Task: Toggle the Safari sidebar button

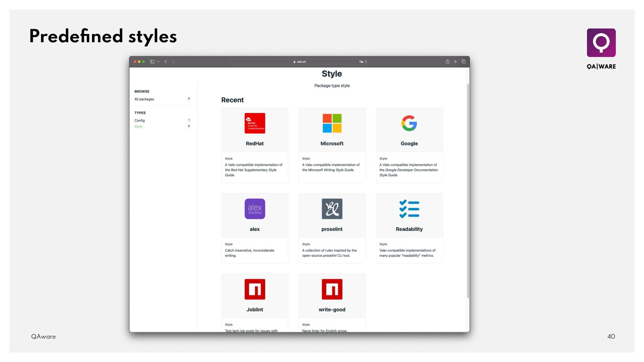Action: click(152, 62)
